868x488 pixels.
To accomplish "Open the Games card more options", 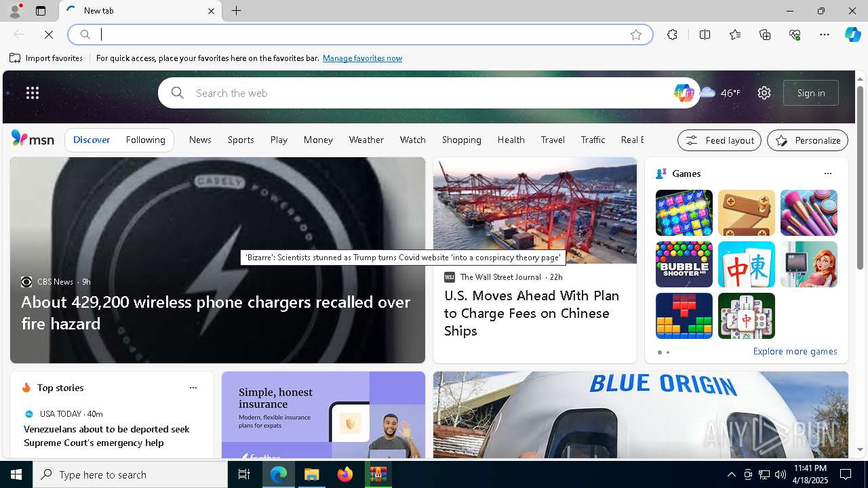I will click(x=828, y=174).
